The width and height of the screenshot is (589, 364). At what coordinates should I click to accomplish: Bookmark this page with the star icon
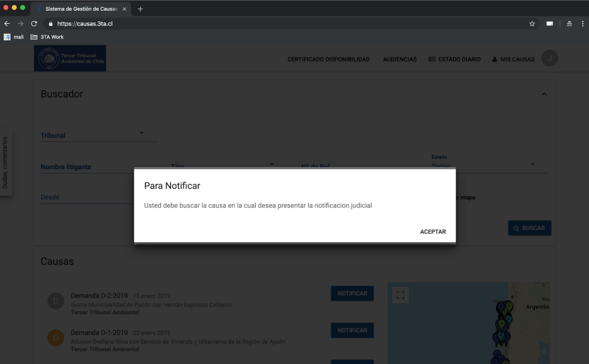coord(532,24)
